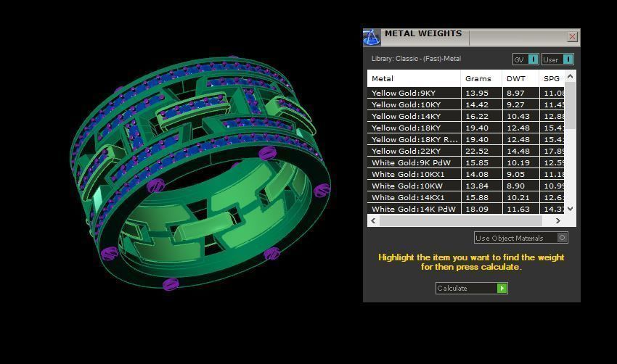
Task: Select the Yellow Gold:22KY row
Action: point(466,151)
